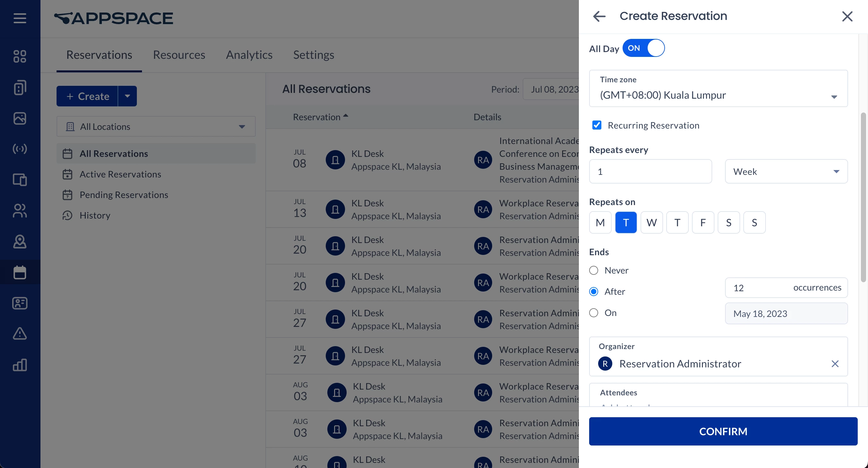
Task: Open the All Locations dropdown
Action: click(156, 127)
